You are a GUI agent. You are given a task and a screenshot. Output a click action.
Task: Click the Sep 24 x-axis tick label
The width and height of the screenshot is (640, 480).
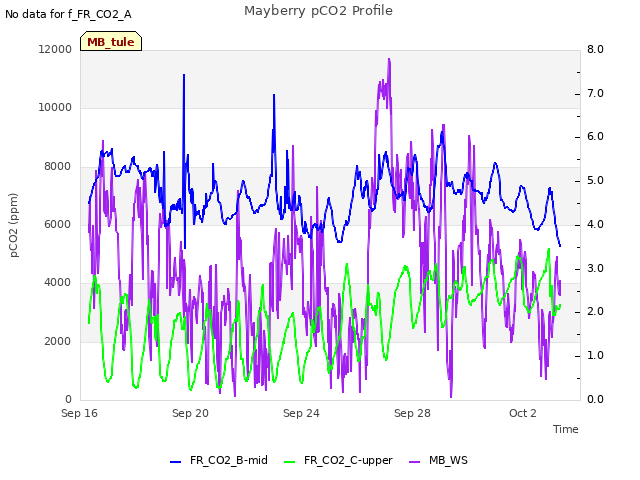coord(301,413)
